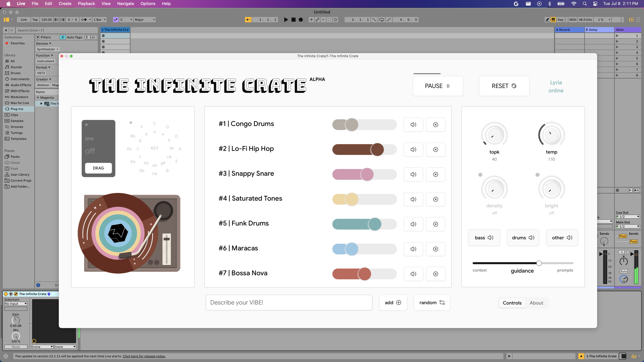Toggle the bright enable dot
The height and width of the screenshot is (362, 644).
point(538,175)
